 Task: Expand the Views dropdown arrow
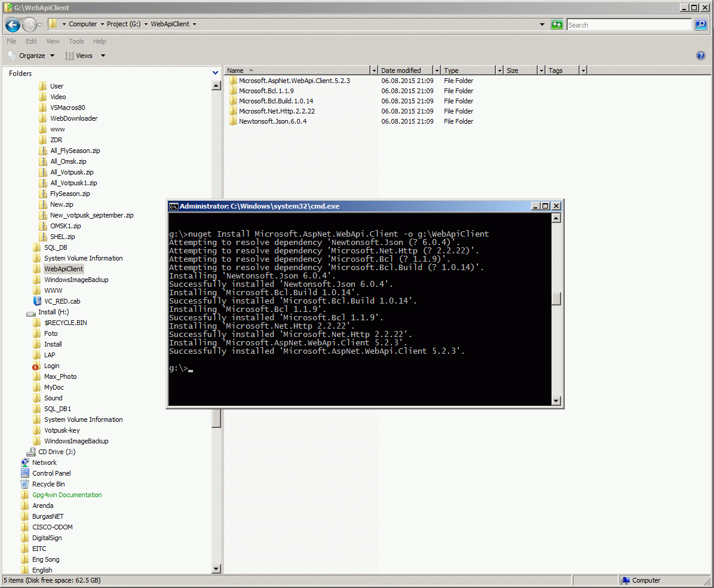click(x=103, y=56)
